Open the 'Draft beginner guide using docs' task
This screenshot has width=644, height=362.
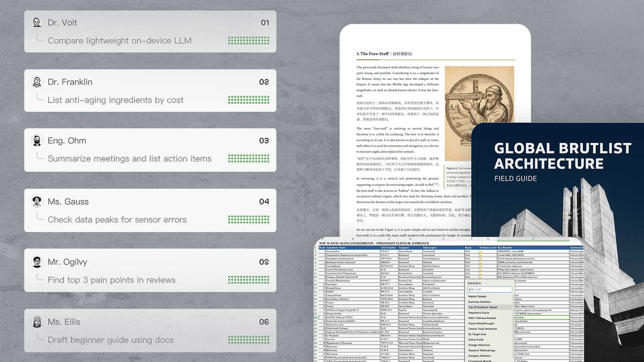tap(110, 340)
